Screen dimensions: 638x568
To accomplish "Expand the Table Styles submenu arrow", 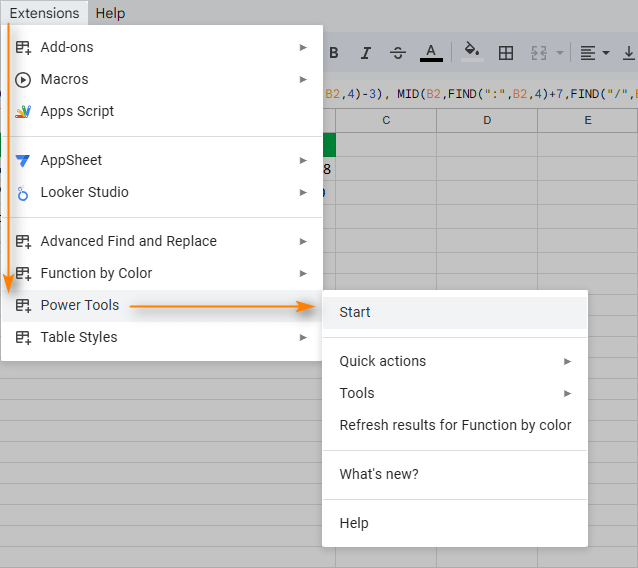I will click(x=303, y=337).
